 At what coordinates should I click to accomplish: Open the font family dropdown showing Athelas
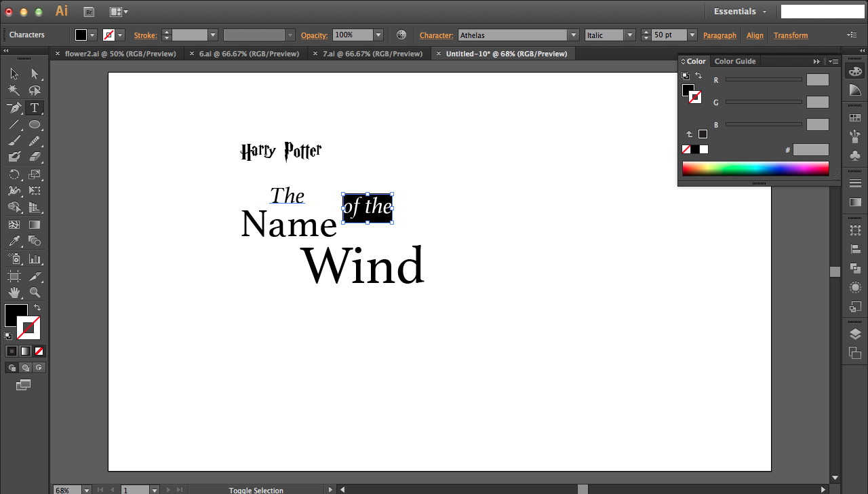point(574,35)
